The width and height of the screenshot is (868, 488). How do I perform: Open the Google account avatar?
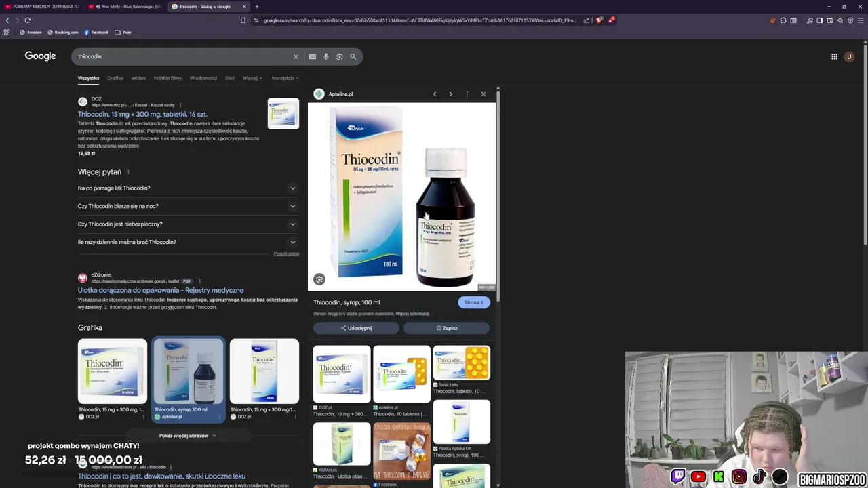849,56
